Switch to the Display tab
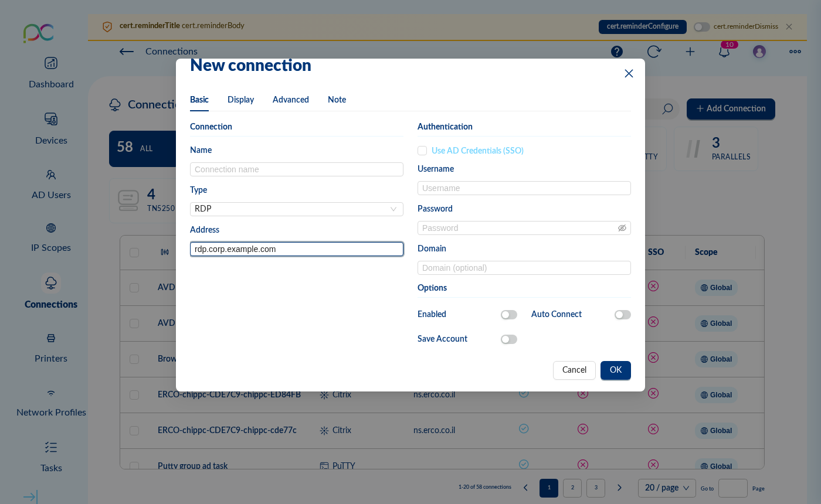Image resolution: width=821 pixels, height=504 pixels. point(240,100)
